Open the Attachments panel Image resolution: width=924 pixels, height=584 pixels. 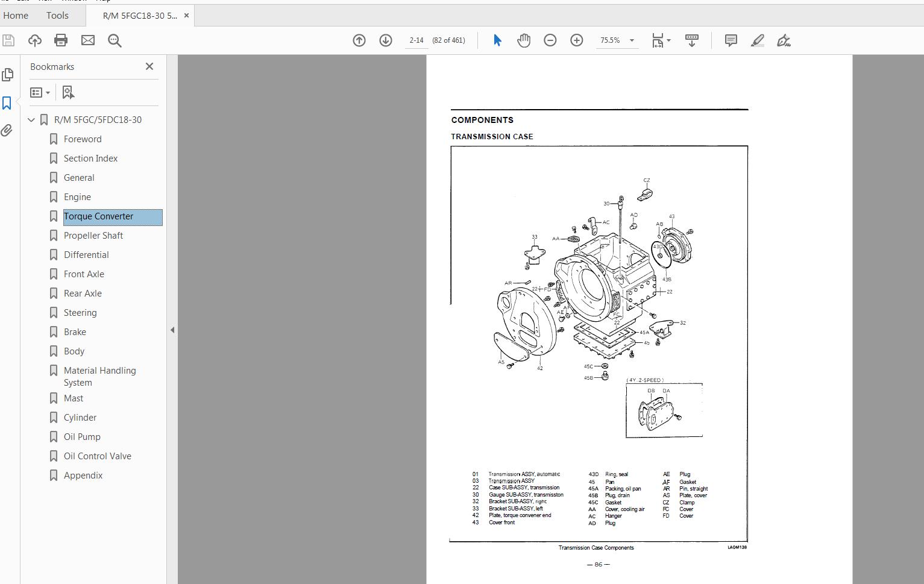coord(8,130)
